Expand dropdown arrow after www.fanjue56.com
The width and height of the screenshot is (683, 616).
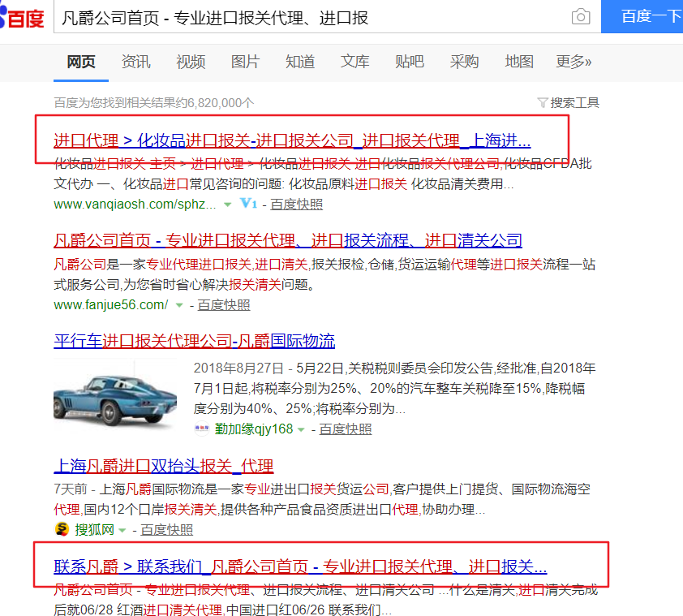179,305
